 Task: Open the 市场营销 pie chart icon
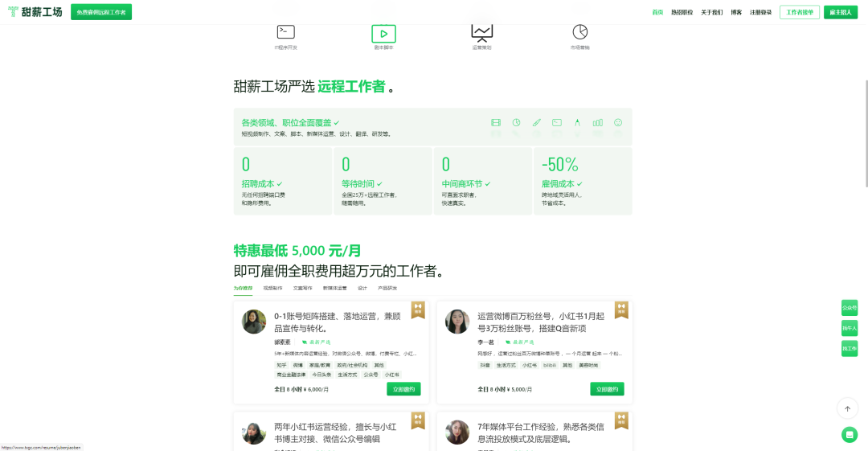[x=579, y=32]
